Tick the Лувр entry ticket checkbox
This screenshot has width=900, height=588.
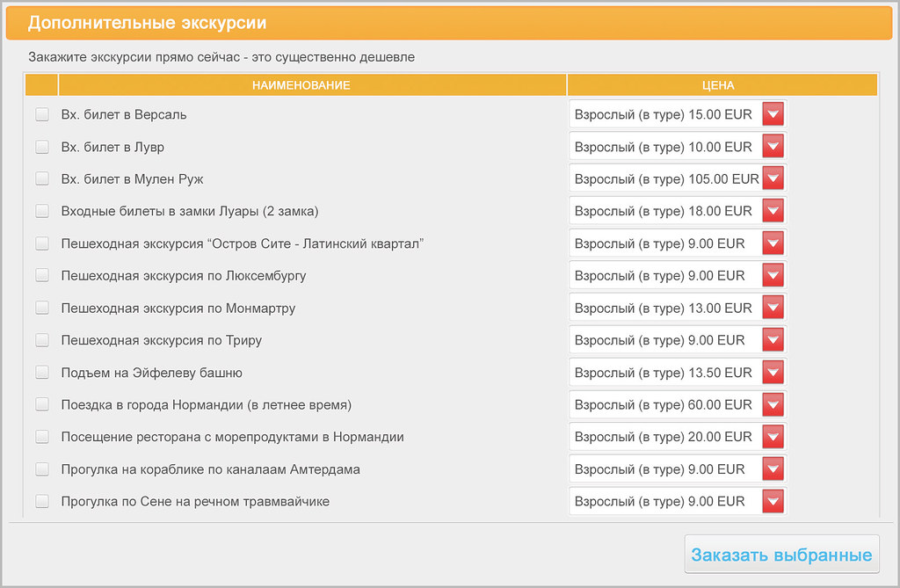coord(42,147)
